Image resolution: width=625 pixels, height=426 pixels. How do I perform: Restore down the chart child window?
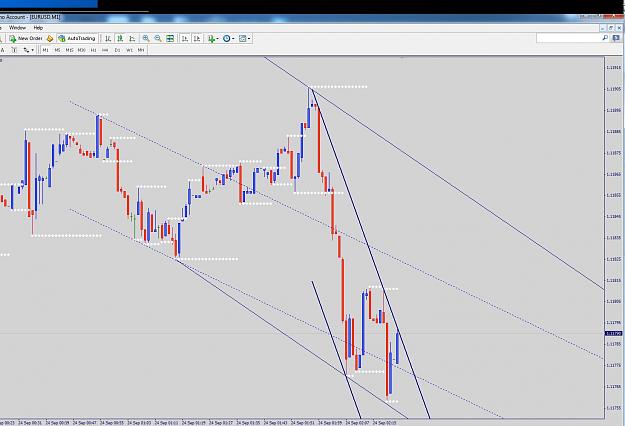[611, 28]
